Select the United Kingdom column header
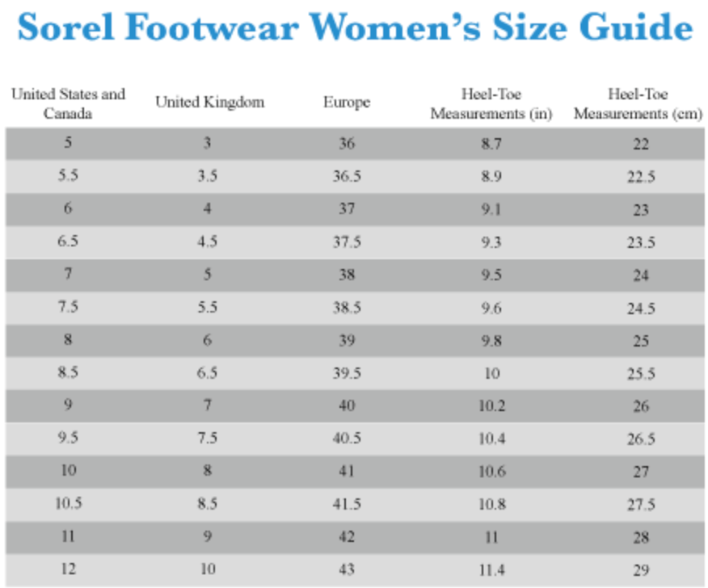Image resolution: width=708 pixels, height=588 pixels. [209, 103]
